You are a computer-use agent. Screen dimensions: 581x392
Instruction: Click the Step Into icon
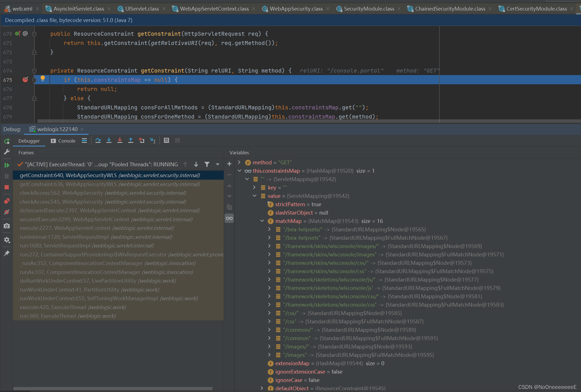[109, 141]
